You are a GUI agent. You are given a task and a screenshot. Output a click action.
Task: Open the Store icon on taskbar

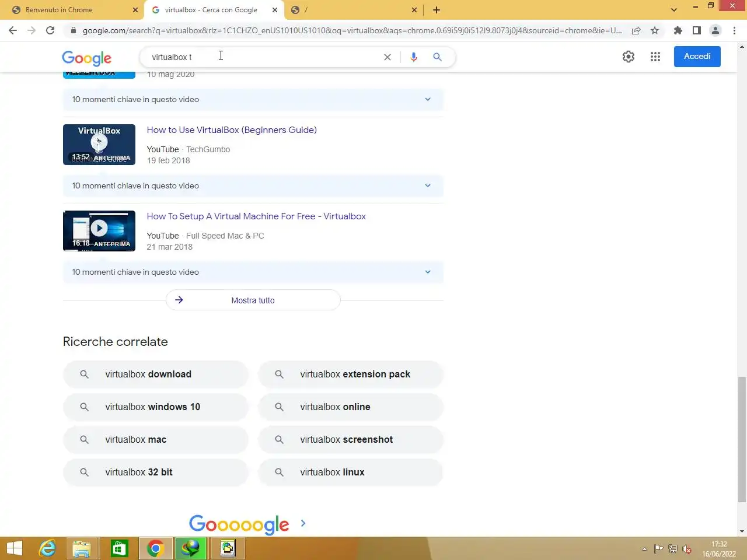pos(119,548)
